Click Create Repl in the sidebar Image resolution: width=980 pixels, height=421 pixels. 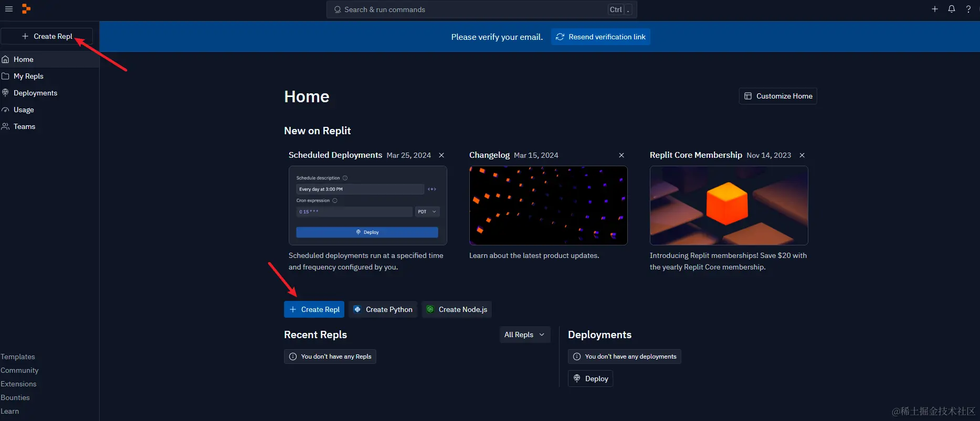(47, 36)
